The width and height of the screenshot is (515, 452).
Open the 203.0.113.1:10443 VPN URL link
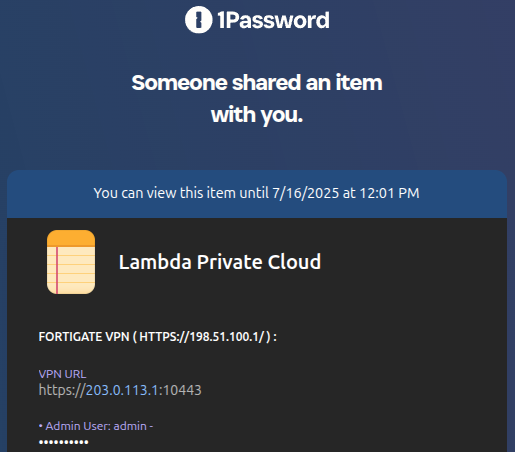tap(144, 390)
